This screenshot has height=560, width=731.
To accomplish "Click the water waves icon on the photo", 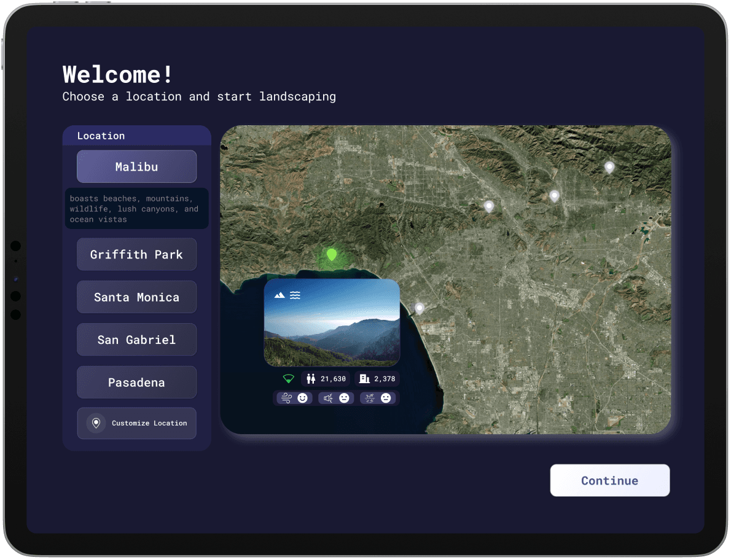I will tap(295, 295).
